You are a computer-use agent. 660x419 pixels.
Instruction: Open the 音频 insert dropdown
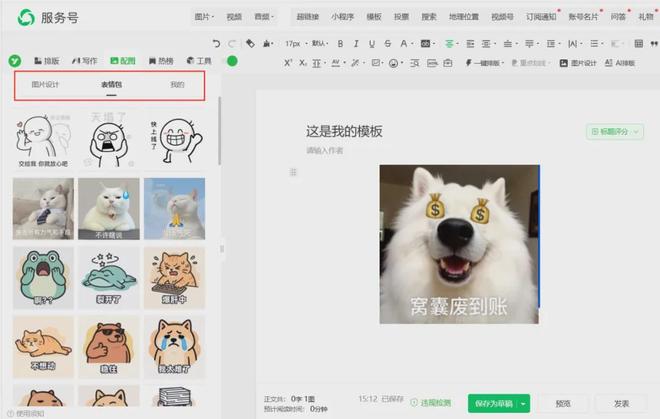264,17
